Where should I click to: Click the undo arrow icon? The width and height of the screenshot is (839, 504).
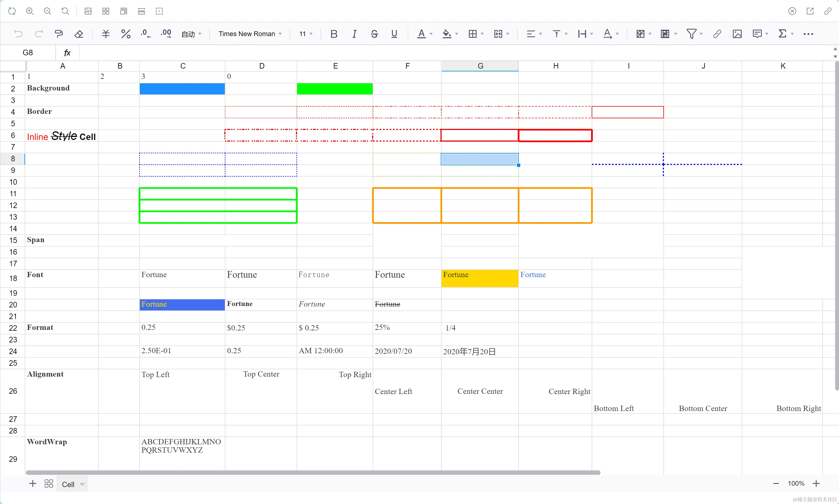click(x=18, y=34)
